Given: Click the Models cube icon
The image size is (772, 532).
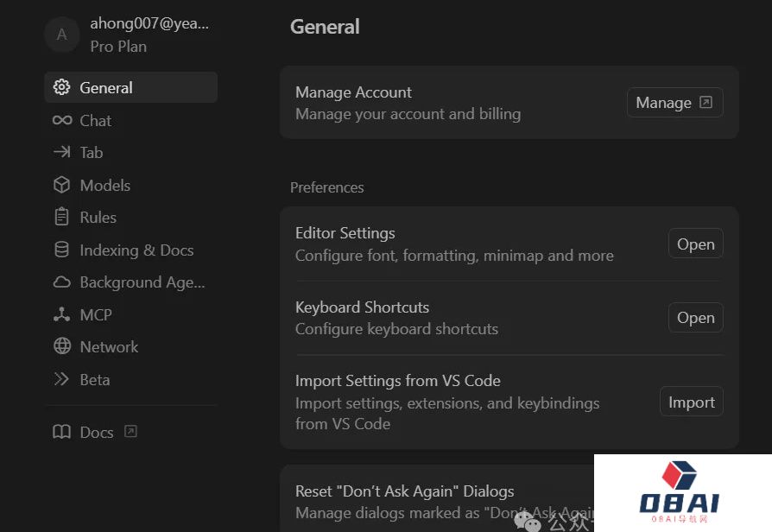Looking at the screenshot, I should coord(61,185).
